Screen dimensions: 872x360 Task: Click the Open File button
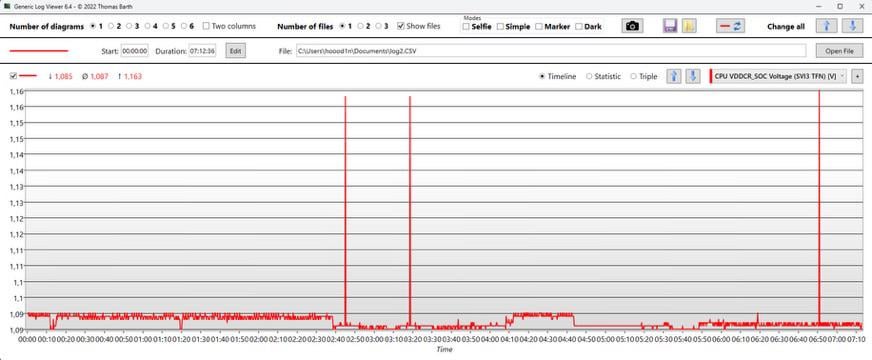(x=840, y=51)
